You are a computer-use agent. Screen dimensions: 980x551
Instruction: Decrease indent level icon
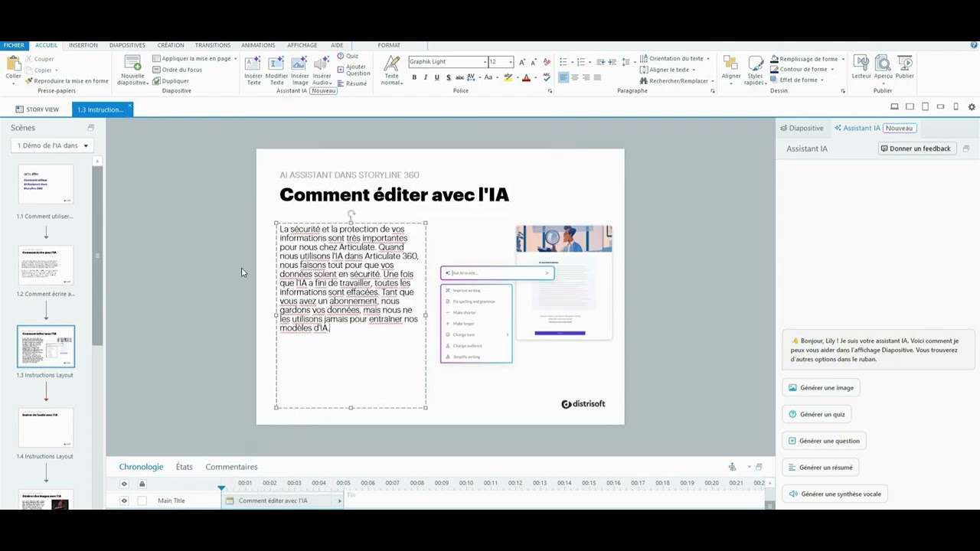click(x=600, y=62)
